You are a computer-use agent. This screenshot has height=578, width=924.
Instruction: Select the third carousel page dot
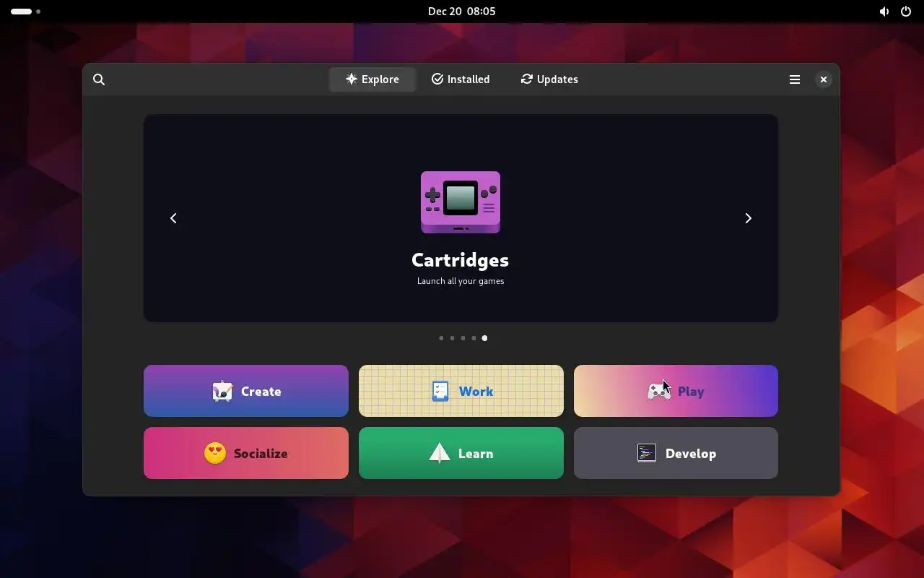click(463, 338)
